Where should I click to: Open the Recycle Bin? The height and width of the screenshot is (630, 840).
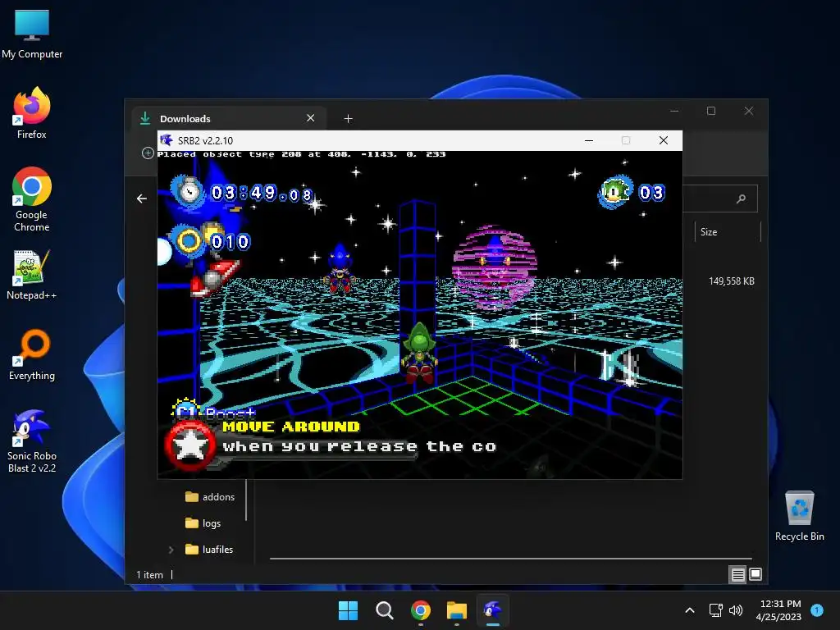point(799,515)
